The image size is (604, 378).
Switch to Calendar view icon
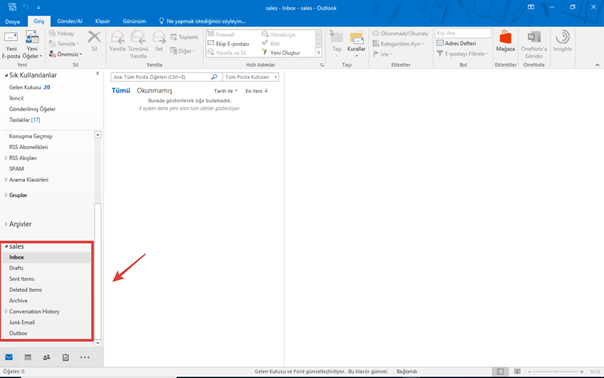28,357
